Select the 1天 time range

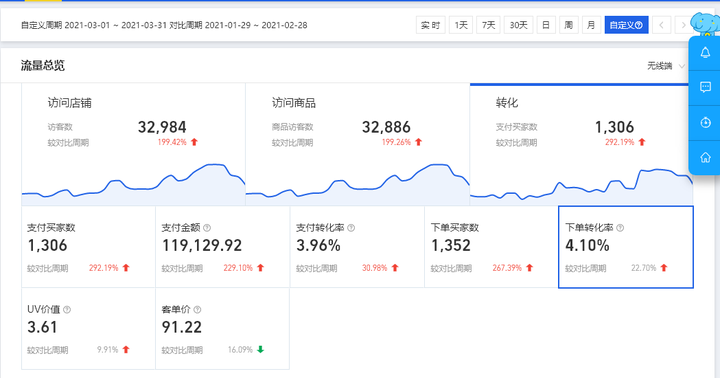[x=461, y=25]
